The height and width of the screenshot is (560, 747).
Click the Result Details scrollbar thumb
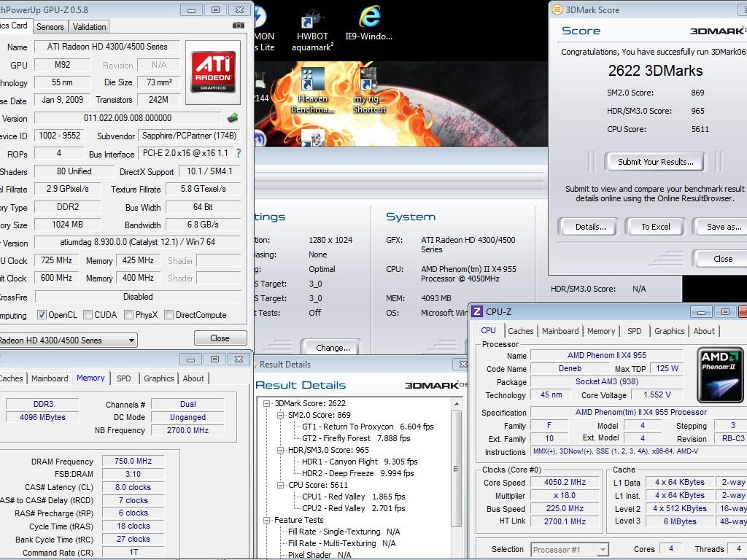click(457, 469)
